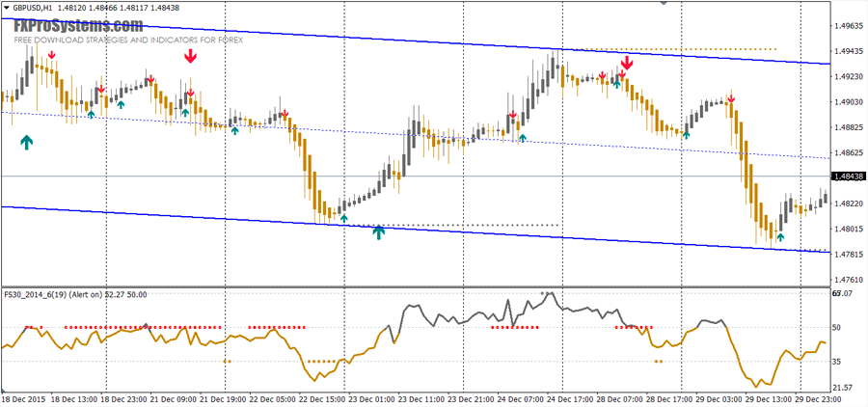Click the large teal buy arrow at far left
Viewport: 868px width, 407px height.
point(27,142)
